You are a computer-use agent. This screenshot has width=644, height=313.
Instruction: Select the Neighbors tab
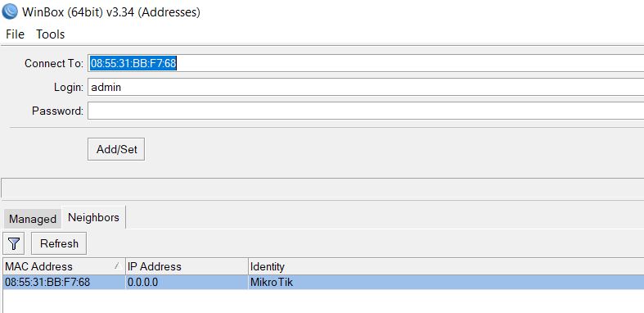click(x=93, y=217)
